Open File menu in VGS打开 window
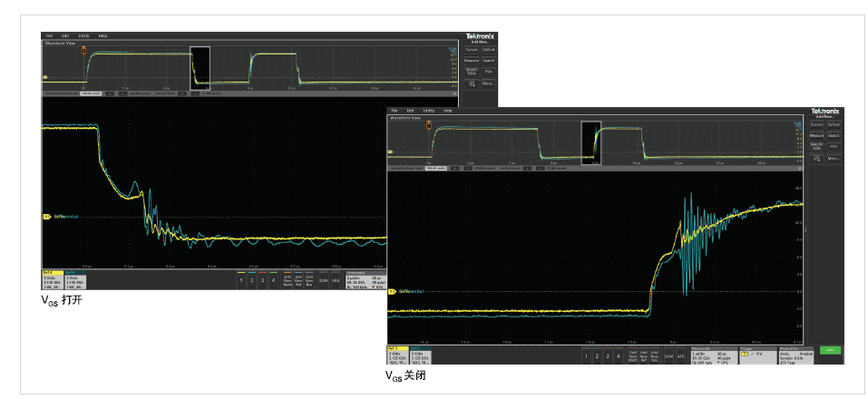Image resolution: width=868 pixels, height=399 pixels. (49, 35)
